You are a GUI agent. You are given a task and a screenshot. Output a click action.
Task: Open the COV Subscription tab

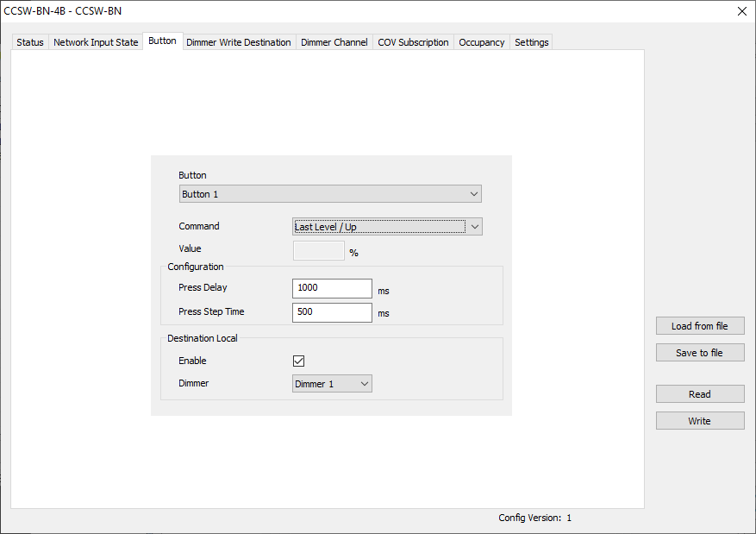(413, 42)
